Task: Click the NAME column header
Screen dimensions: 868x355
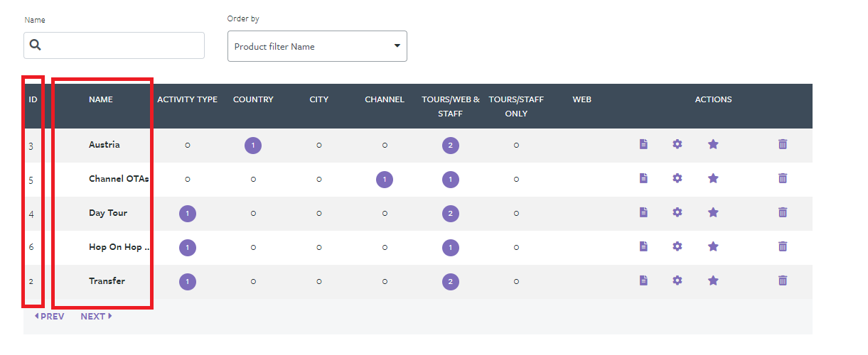Action: point(101,99)
